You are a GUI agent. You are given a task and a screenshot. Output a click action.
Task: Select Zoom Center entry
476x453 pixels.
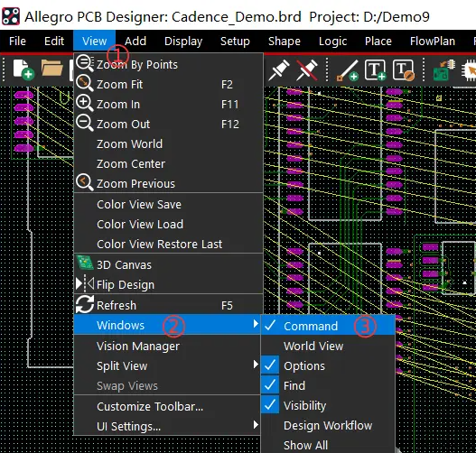(x=168, y=163)
